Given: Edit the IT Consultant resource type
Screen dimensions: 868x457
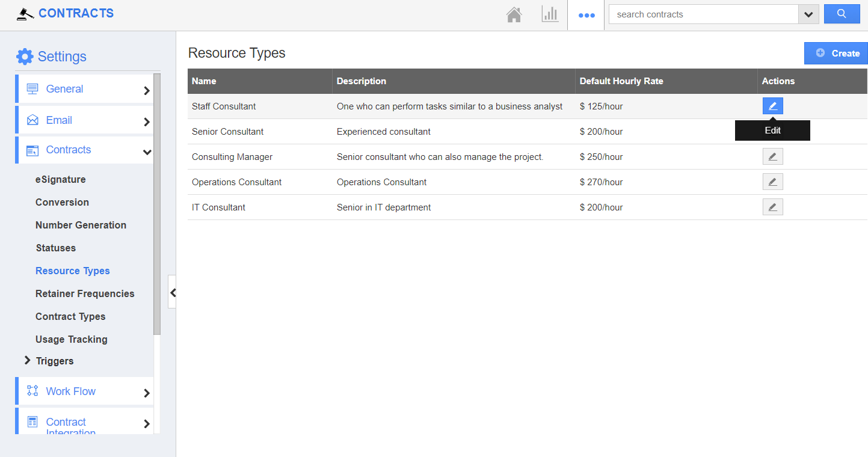Looking at the screenshot, I should pyautogui.click(x=772, y=207).
